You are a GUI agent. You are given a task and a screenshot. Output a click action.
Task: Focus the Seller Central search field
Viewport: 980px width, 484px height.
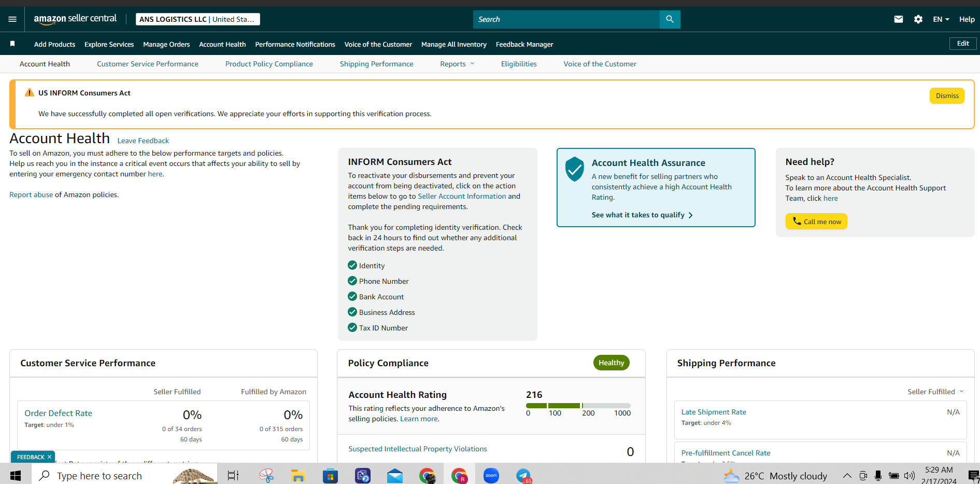click(566, 19)
